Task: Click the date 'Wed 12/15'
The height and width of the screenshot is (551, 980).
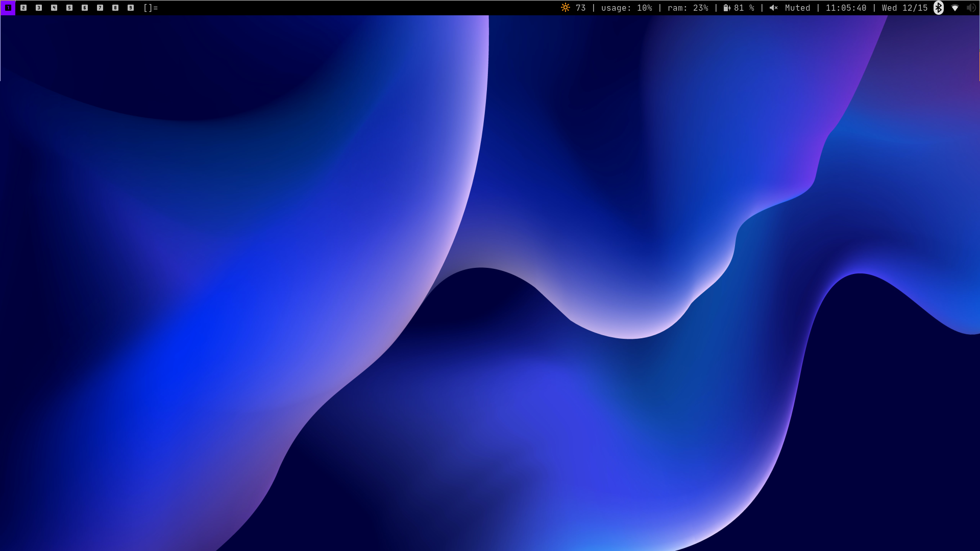Action: (905, 8)
